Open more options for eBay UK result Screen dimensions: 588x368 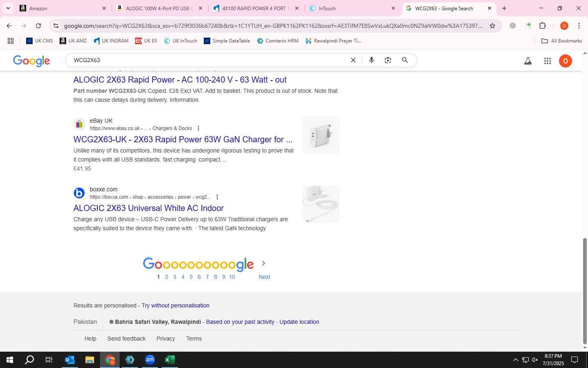pos(198,128)
